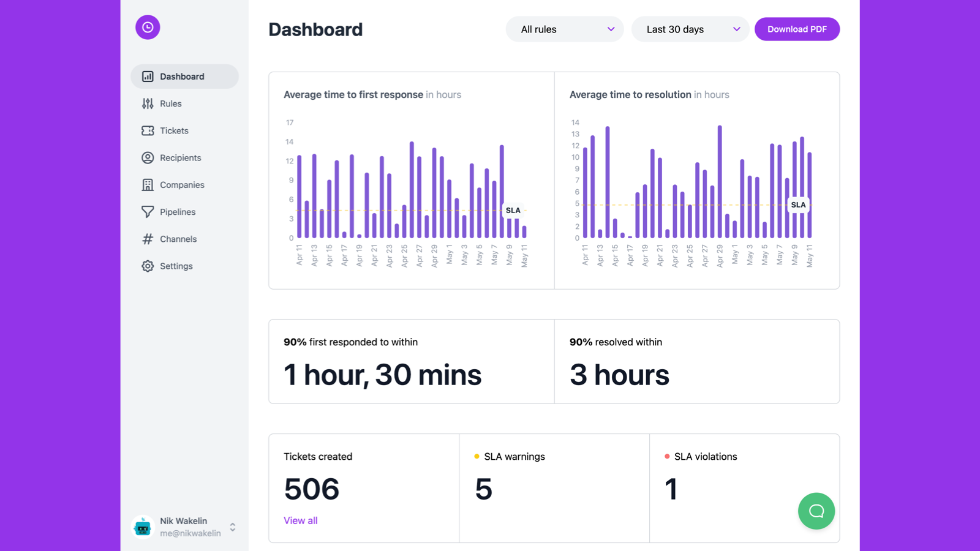This screenshot has width=980, height=551.
Task: Open Companies using the building icon
Action: tap(147, 184)
